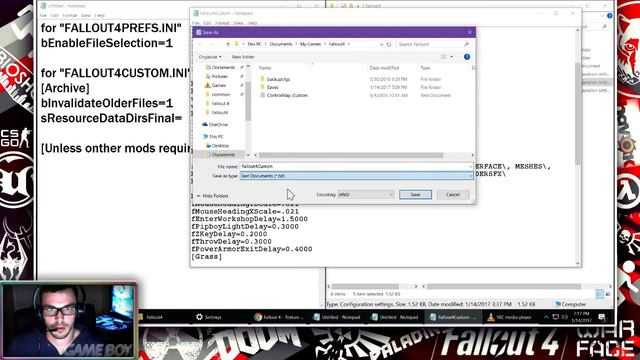This screenshot has height=360, width=640.
Task: Open File menu in Untitled Notepad
Action: pos(43,16)
